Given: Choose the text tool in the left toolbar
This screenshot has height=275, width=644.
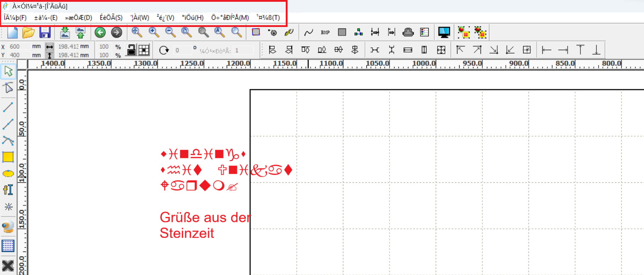Looking at the screenshot, I should pyautogui.click(x=8, y=190).
